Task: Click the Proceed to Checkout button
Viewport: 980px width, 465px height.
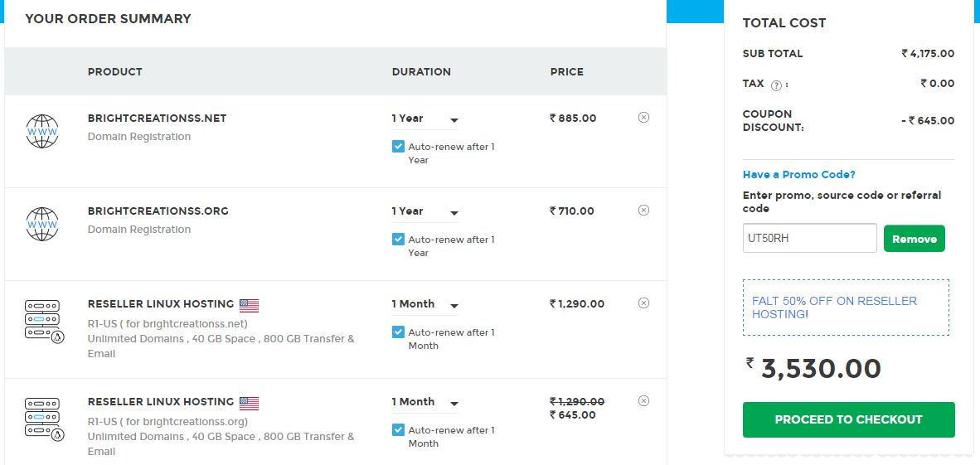Action: [848, 419]
